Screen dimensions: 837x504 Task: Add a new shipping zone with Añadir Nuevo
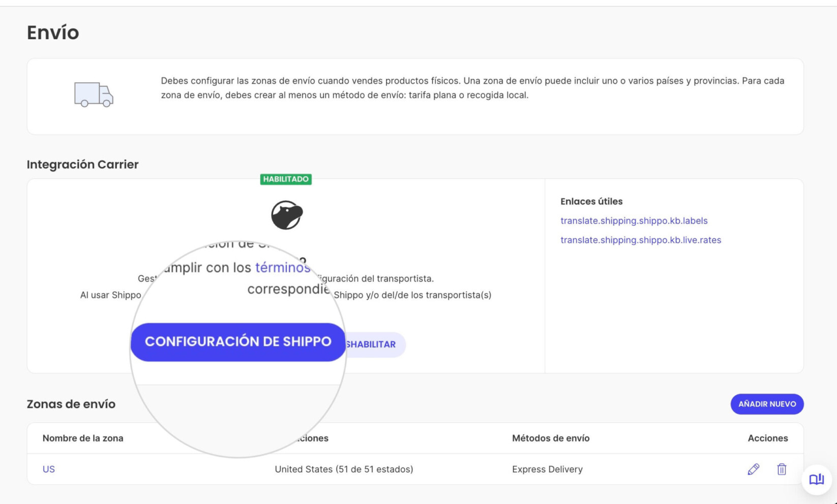767,404
